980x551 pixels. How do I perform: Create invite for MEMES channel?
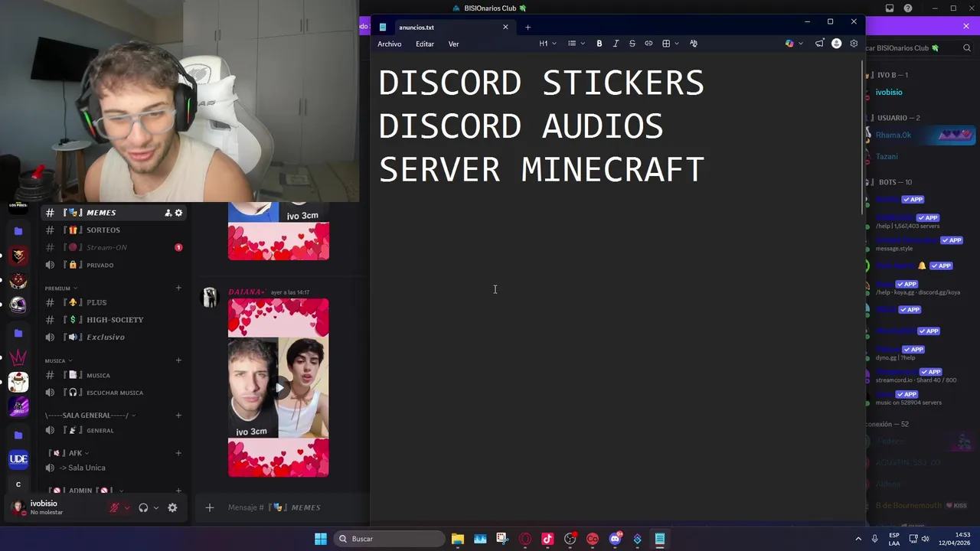pyautogui.click(x=168, y=213)
